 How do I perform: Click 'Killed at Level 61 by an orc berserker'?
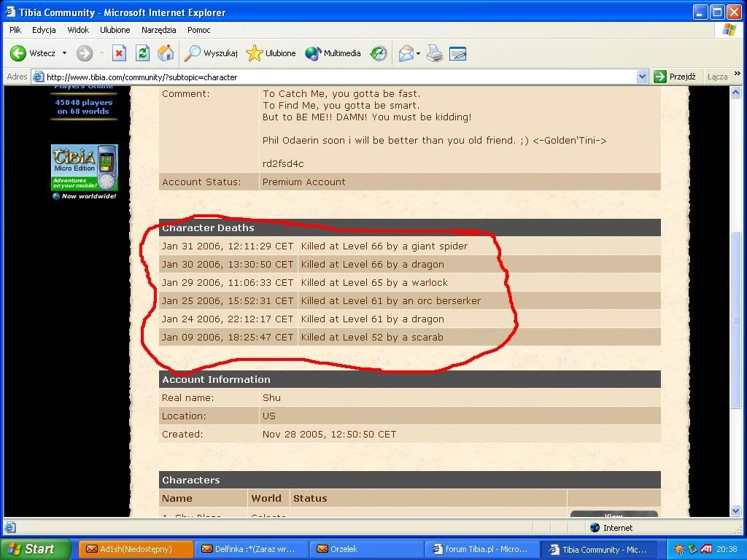click(x=391, y=300)
